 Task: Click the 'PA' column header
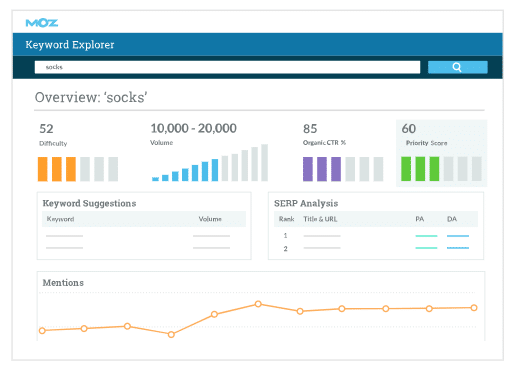click(420, 219)
